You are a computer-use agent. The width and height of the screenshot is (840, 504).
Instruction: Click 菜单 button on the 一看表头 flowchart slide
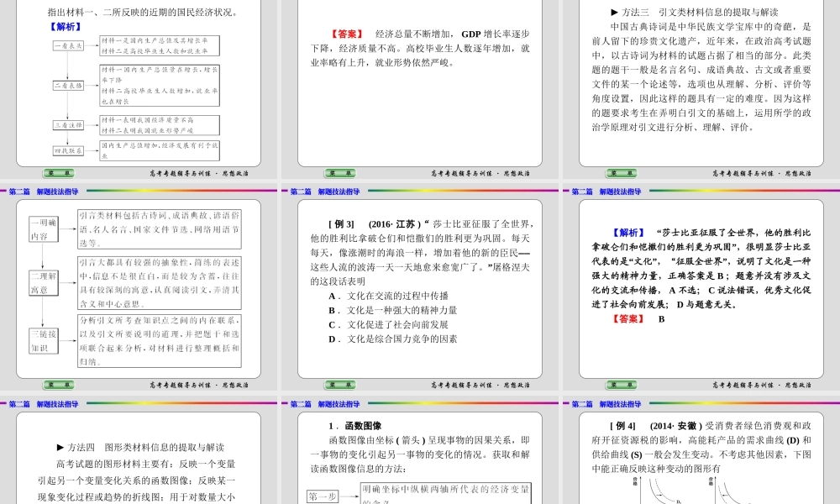pyautogui.click(x=59, y=172)
